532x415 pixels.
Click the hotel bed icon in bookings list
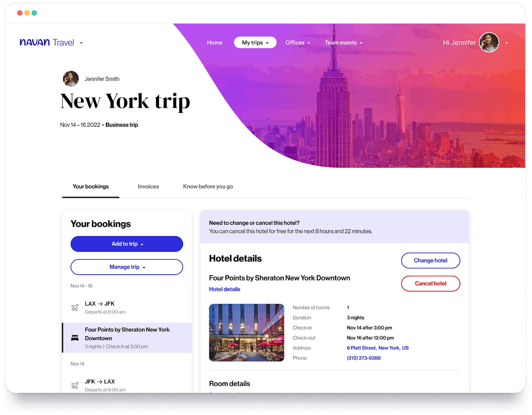(x=75, y=338)
